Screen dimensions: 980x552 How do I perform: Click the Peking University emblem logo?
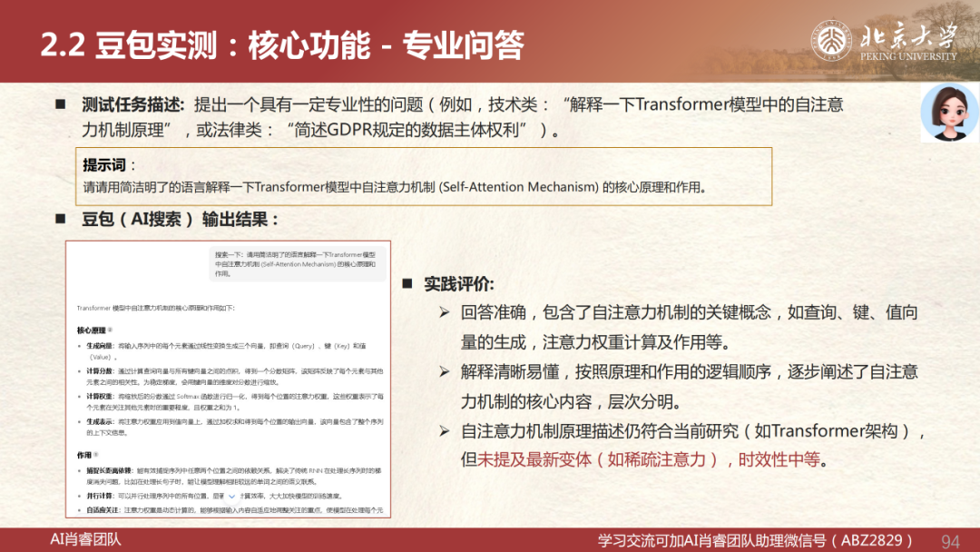(831, 41)
